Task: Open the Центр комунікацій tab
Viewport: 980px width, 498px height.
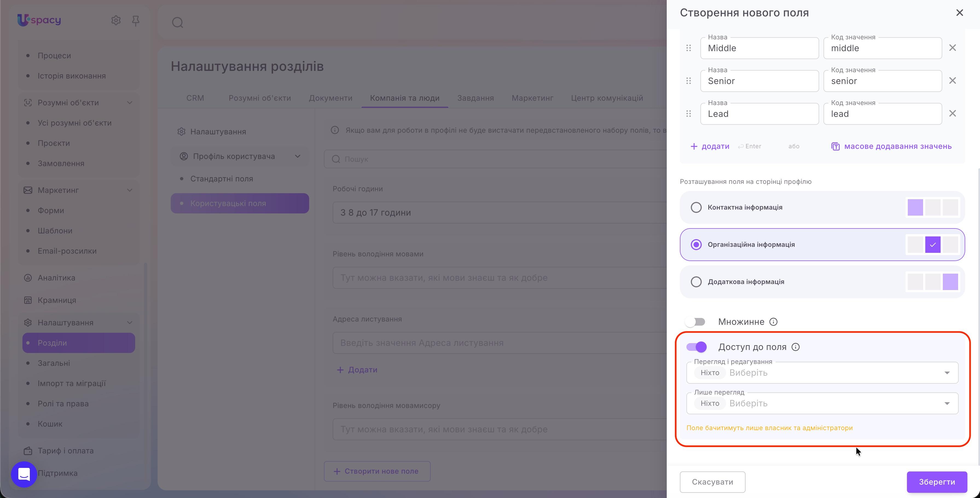Action: [x=607, y=98]
